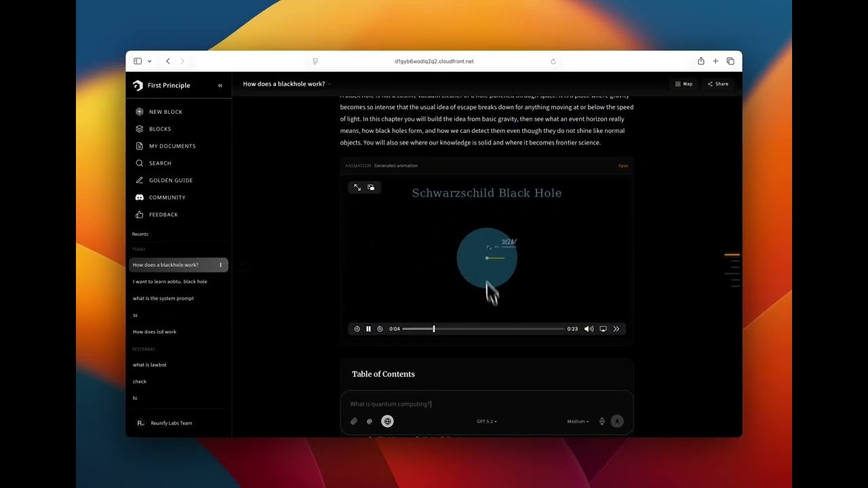
Task: Open the Map view button
Action: [x=684, y=84]
